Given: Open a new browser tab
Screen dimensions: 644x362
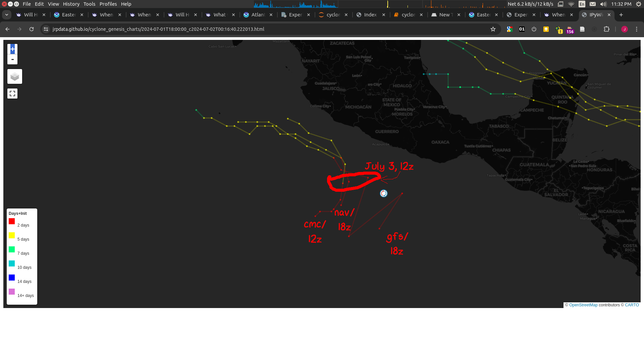Looking at the screenshot, I should tap(621, 15).
